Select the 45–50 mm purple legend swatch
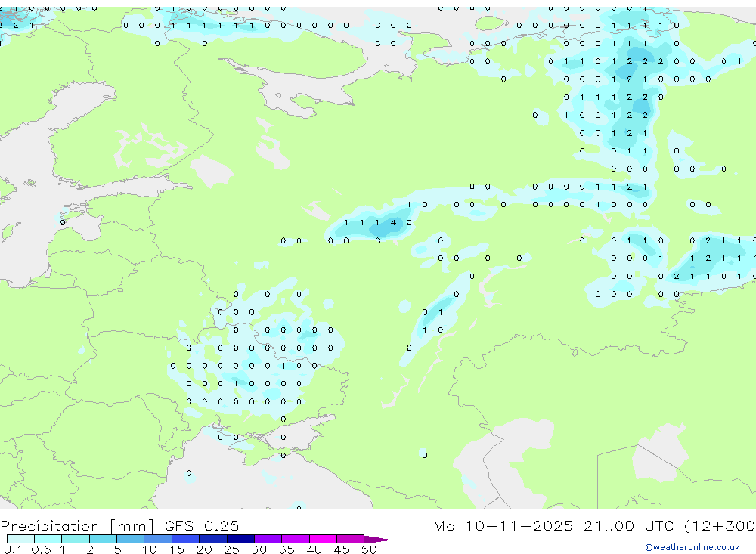 pyautogui.click(x=350, y=539)
